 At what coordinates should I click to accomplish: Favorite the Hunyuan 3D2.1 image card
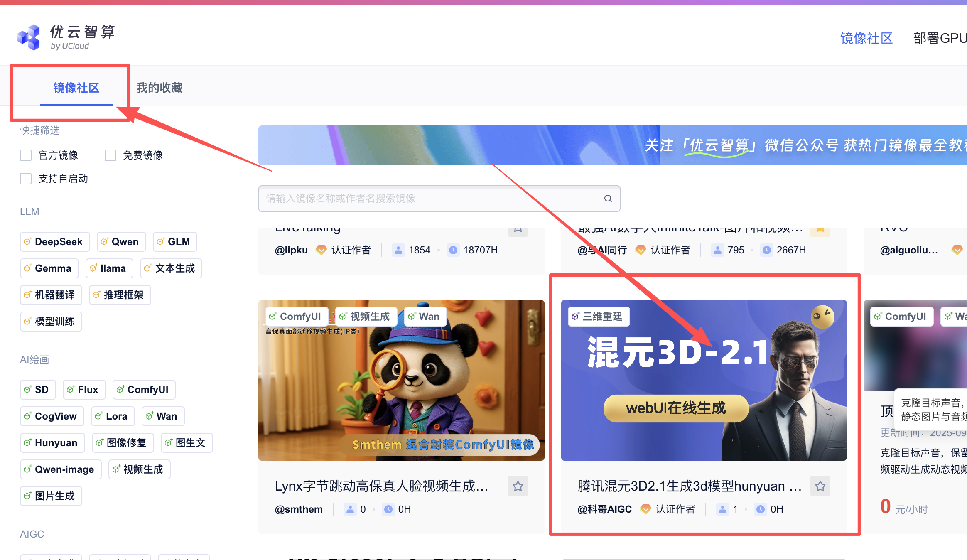820,486
